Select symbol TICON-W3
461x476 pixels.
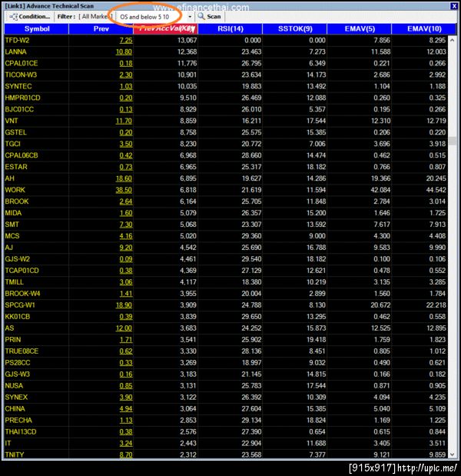(21, 75)
